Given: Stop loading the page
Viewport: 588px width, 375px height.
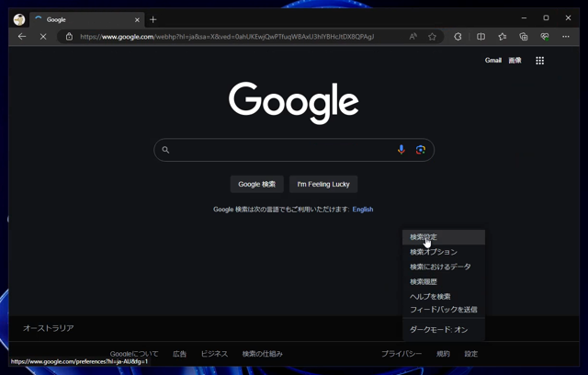Looking at the screenshot, I should tap(43, 37).
